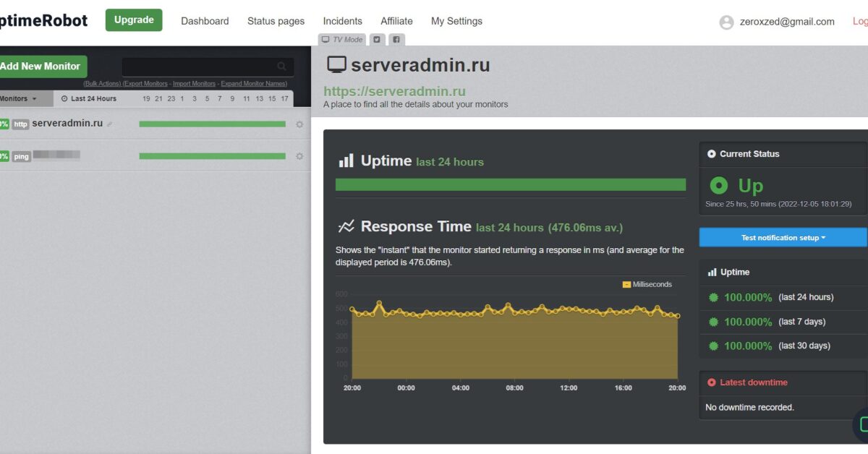Open settings gear for the ping monitor
This screenshot has width=868, height=454.
click(x=299, y=155)
